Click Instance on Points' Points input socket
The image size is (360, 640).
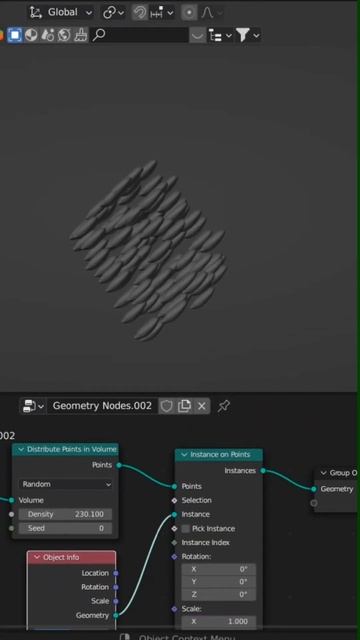(x=175, y=486)
